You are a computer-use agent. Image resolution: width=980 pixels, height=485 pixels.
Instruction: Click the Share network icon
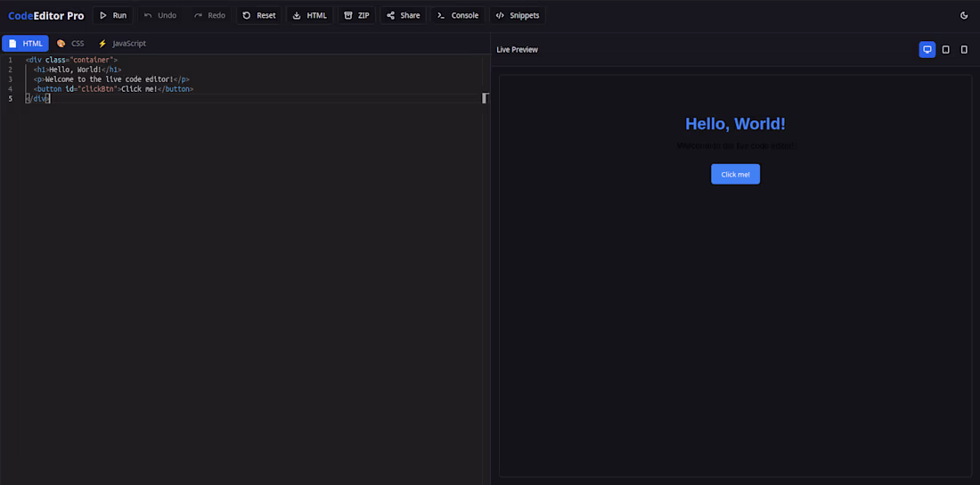pos(390,16)
